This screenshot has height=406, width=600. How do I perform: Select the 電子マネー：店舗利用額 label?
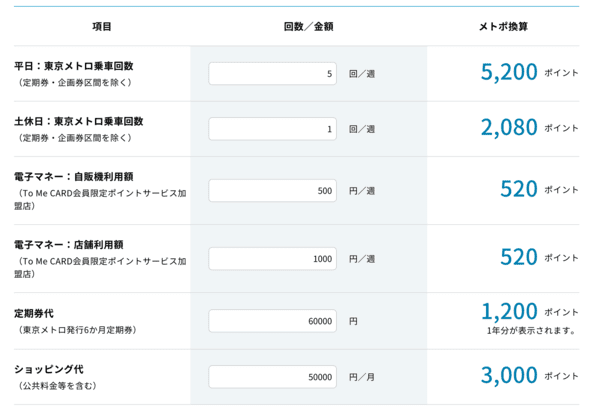tap(69, 245)
